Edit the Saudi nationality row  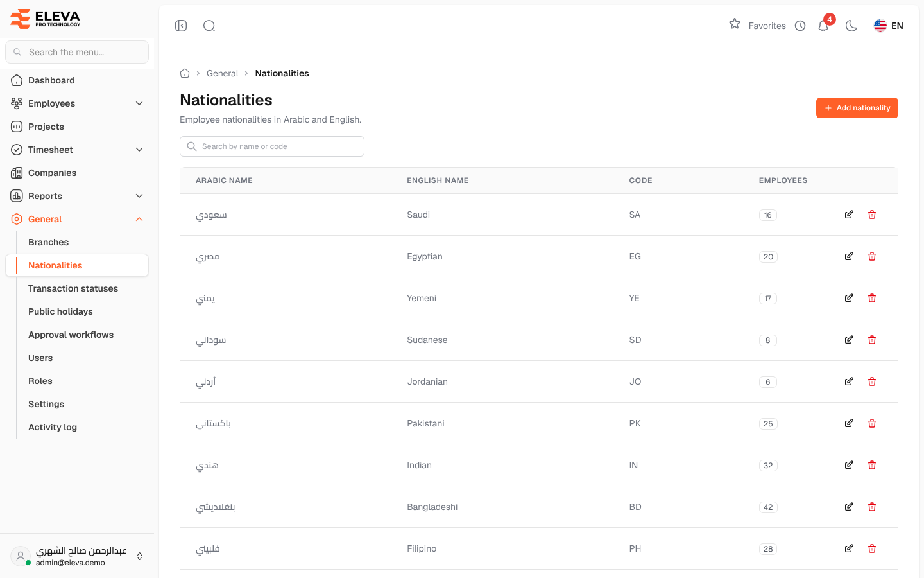(x=849, y=215)
